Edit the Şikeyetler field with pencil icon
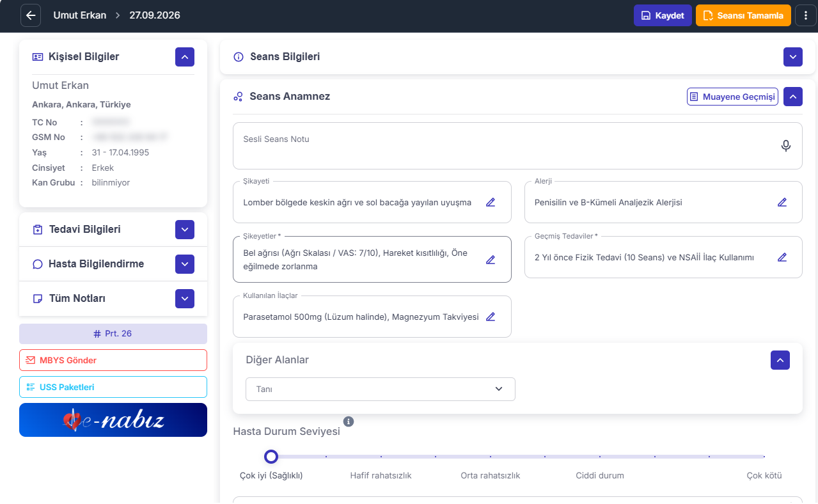818x504 pixels. click(491, 260)
